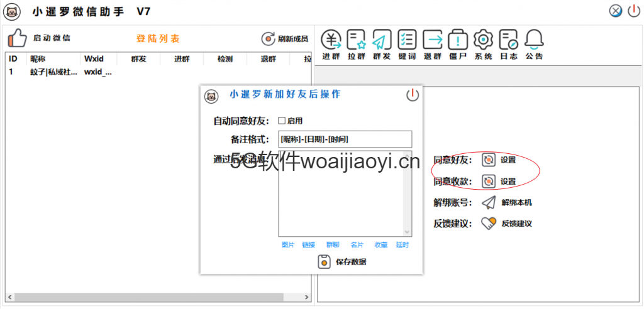This screenshot has width=644, height=309.
Task: Click the 备注格式 input field
Action: (345, 139)
